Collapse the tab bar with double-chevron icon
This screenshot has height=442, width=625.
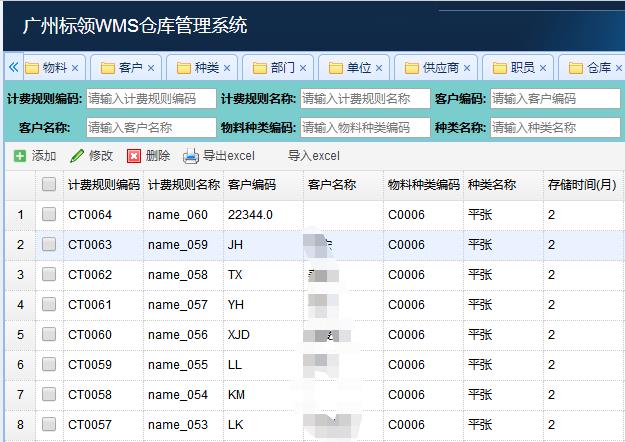click(13, 68)
